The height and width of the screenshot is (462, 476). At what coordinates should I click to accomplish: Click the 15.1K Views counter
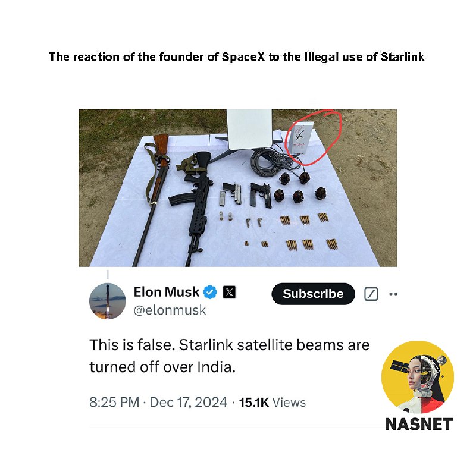(x=273, y=403)
